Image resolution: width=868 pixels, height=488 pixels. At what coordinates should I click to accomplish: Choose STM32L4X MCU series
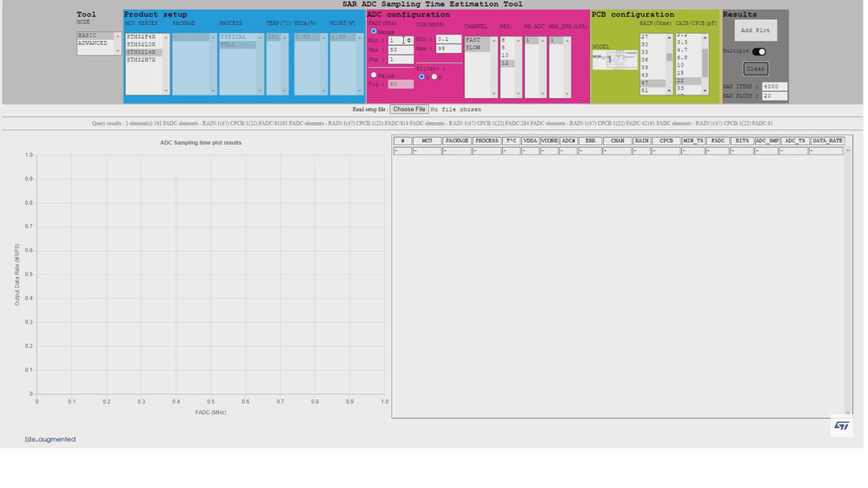click(x=144, y=53)
